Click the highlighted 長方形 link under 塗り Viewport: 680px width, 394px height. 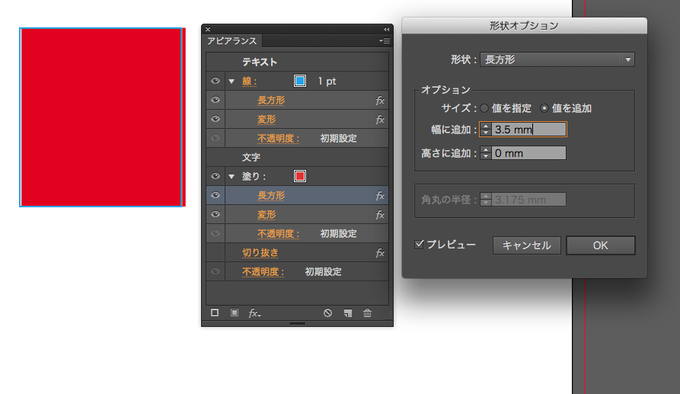[x=271, y=195]
